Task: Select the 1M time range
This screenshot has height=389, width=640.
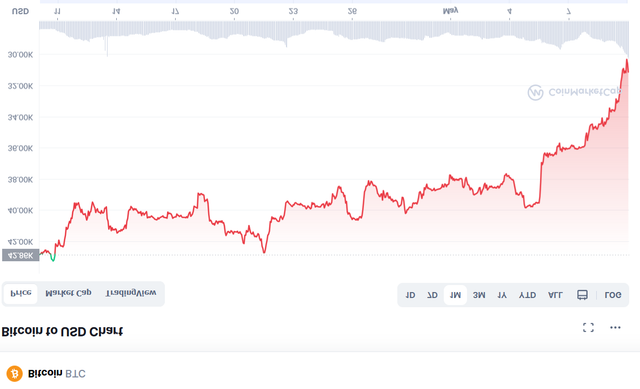Action: coord(455,295)
